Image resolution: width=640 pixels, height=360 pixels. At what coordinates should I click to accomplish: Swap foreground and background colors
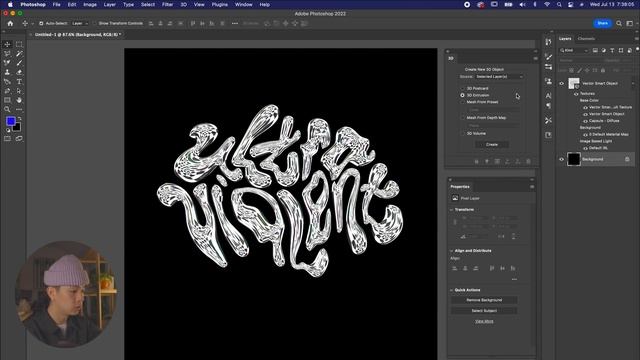pos(19,118)
